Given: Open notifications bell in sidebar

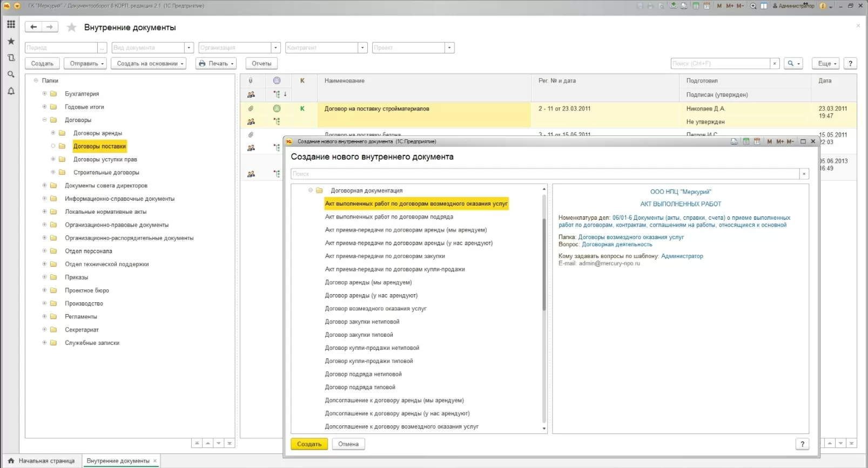Looking at the screenshot, I should [11, 91].
